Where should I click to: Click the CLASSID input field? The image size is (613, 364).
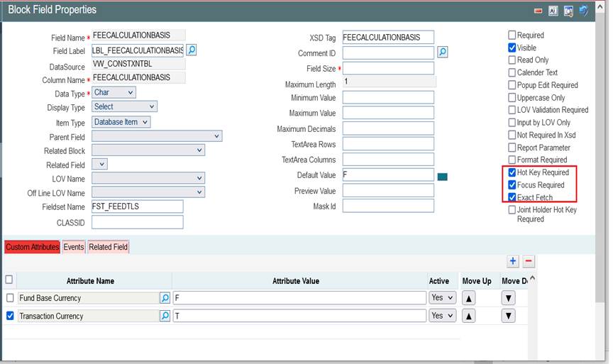[x=137, y=222]
